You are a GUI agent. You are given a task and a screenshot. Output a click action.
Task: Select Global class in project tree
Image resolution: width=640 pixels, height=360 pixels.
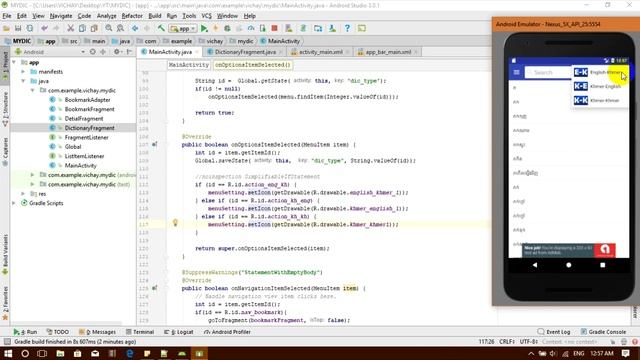click(x=73, y=147)
